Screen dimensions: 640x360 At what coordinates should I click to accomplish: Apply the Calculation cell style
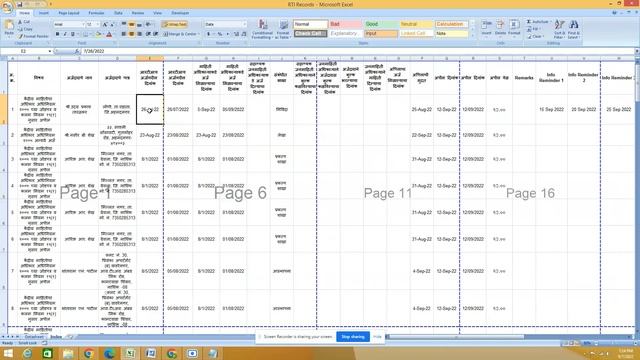451,24
